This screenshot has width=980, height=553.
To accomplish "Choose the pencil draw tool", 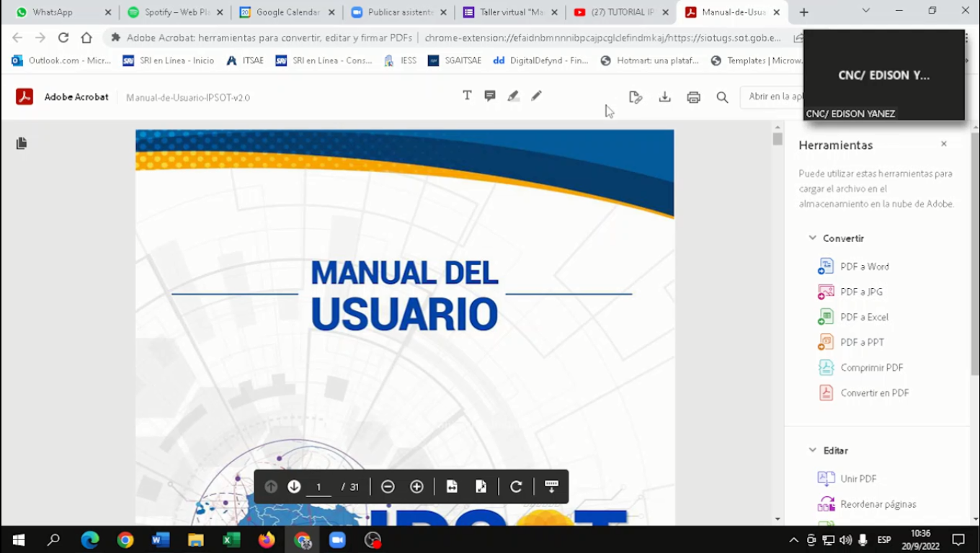I will (536, 96).
